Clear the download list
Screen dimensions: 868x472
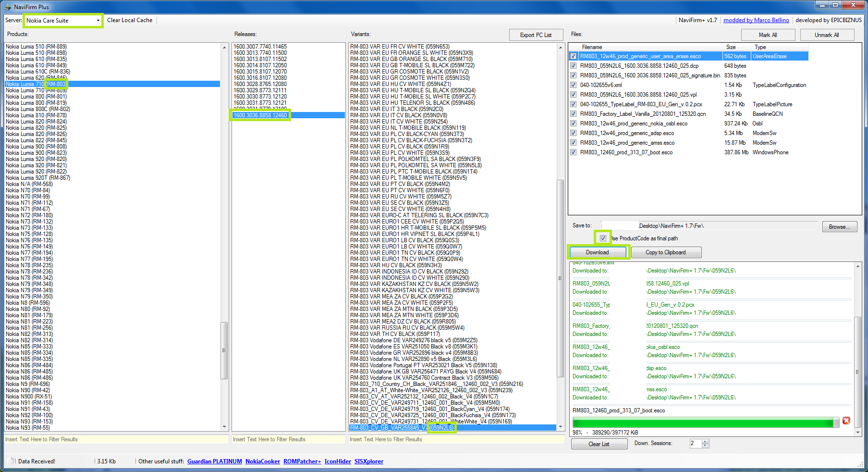(599, 444)
